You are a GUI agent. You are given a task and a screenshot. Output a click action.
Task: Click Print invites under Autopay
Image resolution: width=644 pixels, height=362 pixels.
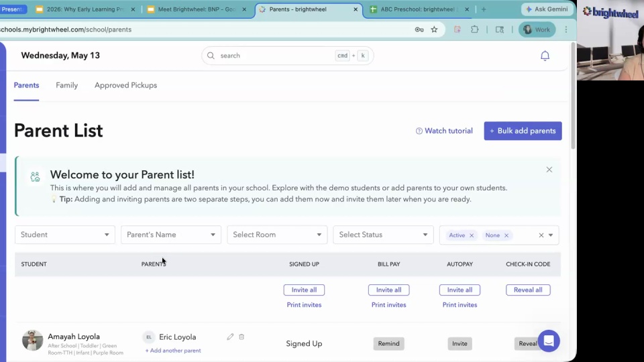tap(460, 305)
